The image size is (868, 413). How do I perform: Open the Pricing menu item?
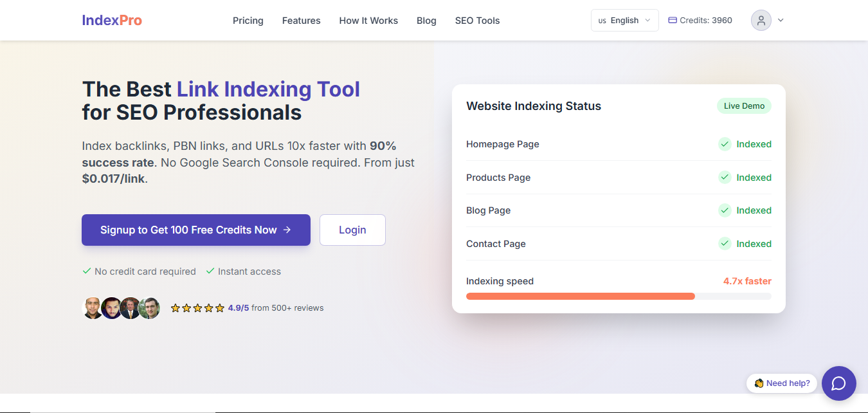tap(248, 21)
